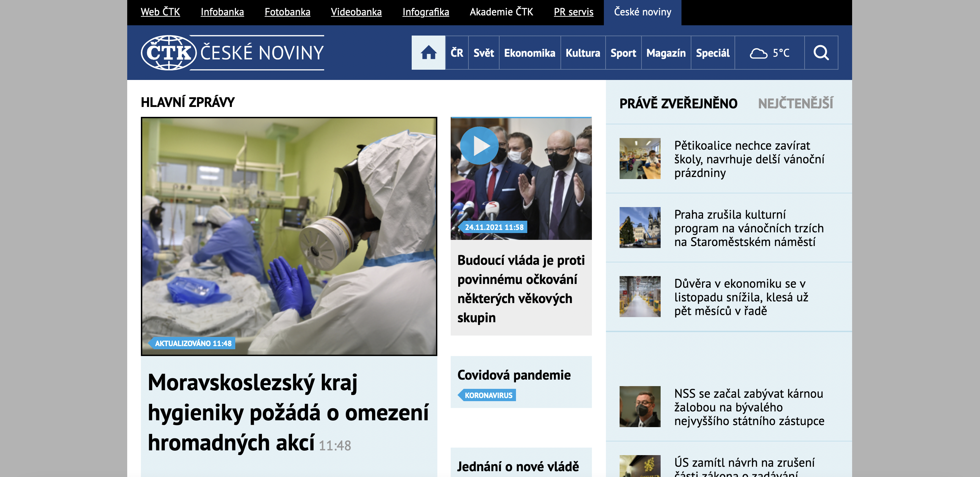The image size is (980, 477).
Task: Open the Kultura section
Action: click(583, 53)
